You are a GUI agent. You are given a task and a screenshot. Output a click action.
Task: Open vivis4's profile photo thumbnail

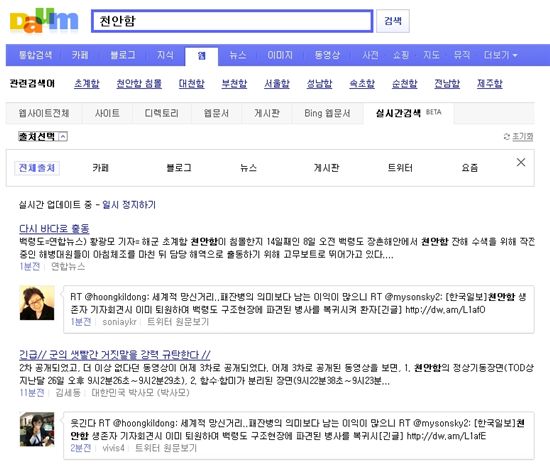(x=37, y=429)
